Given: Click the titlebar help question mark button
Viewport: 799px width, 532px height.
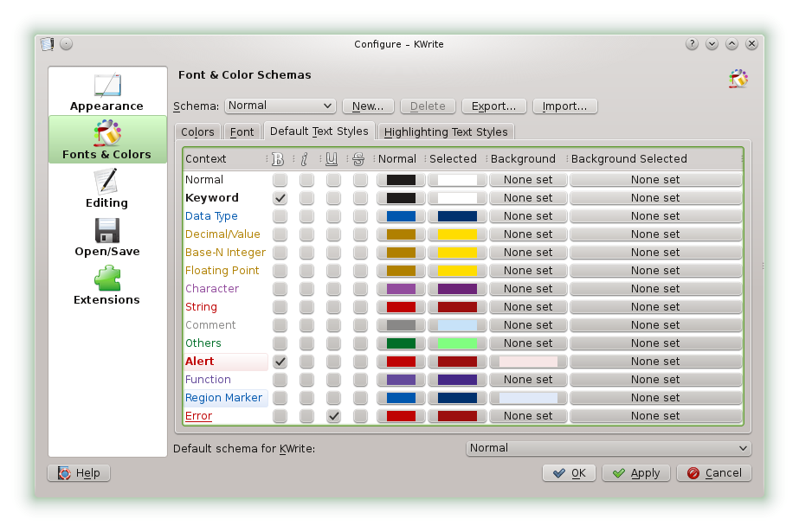Looking at the screenshot, I should pyautogui.click(x=692, y=44).
